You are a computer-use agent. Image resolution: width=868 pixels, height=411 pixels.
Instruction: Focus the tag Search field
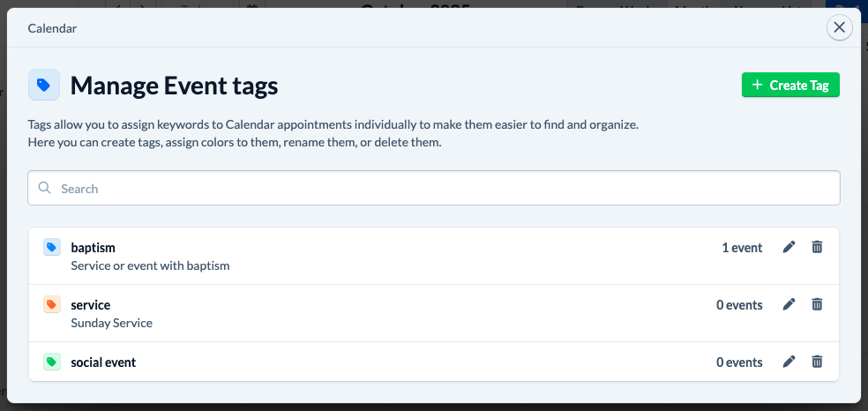click(441, 188)
